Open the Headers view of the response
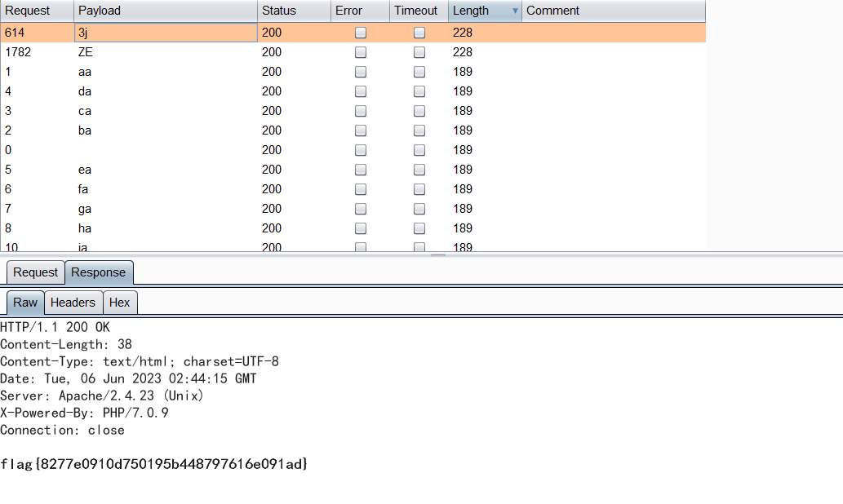This screenshot has width=843, height=504. (x=73, y=302)
